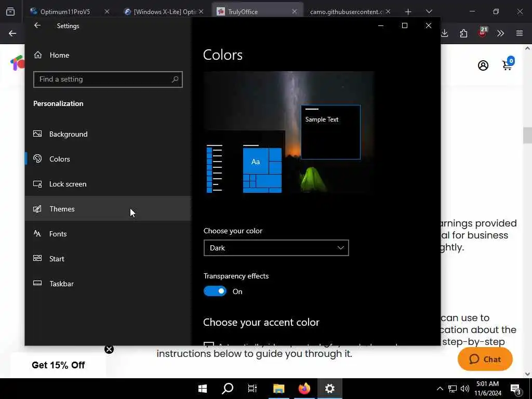Open Fonts settings page
The width and height of the screenshot is (532, 399).
(x=108, y=234)
